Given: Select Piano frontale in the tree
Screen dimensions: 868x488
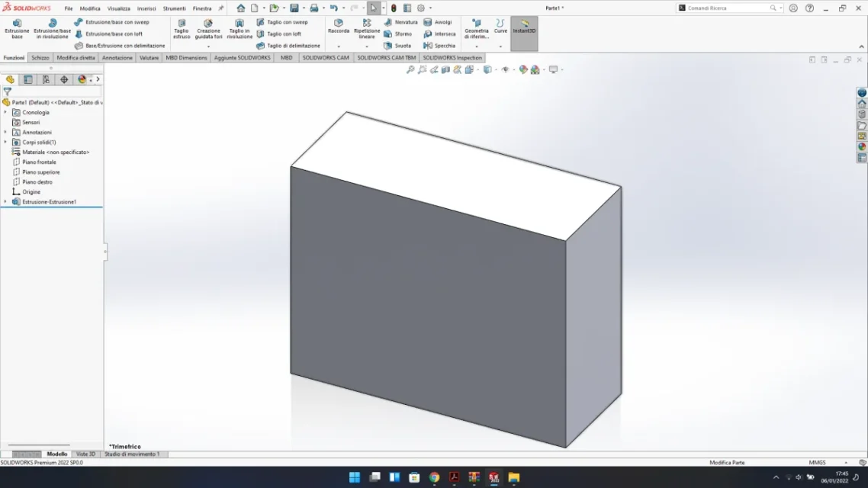Looking at the screenshot, I should (39, 162).
